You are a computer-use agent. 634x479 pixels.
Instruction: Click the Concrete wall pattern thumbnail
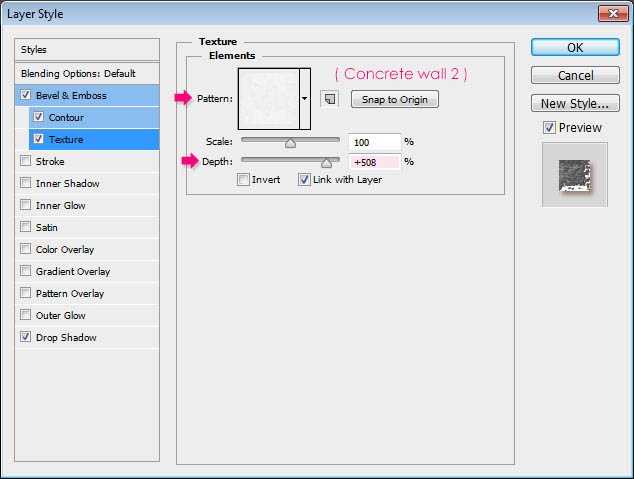point(269,99)
